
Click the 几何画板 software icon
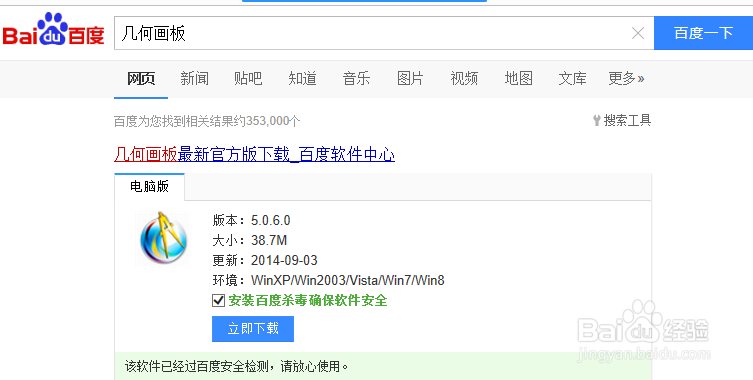coord(163,239)
